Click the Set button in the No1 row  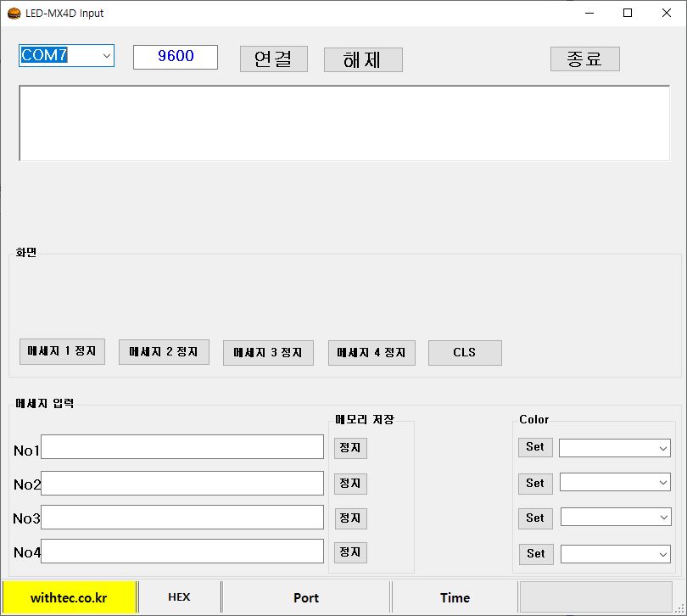pyautogui.click(x=535, y=447)
